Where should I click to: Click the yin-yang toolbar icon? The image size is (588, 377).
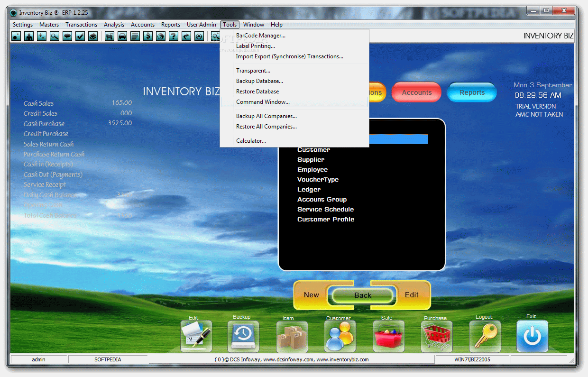point(161,36)
